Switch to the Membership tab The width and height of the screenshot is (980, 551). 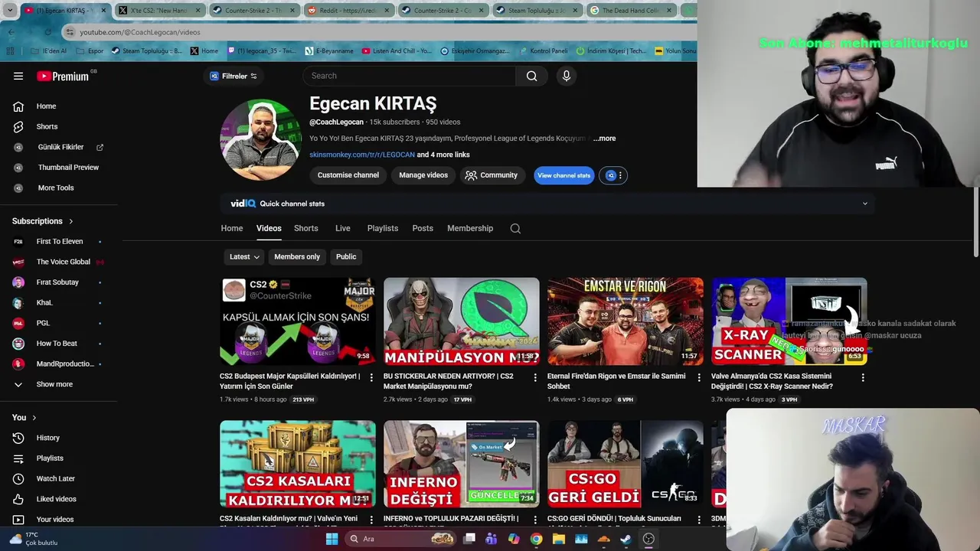coord(470,229)
